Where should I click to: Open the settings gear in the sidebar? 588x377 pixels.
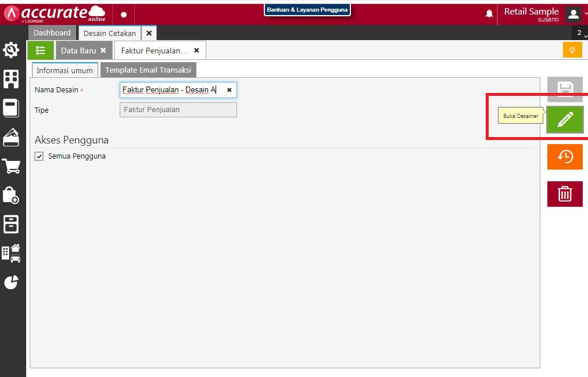11,51
